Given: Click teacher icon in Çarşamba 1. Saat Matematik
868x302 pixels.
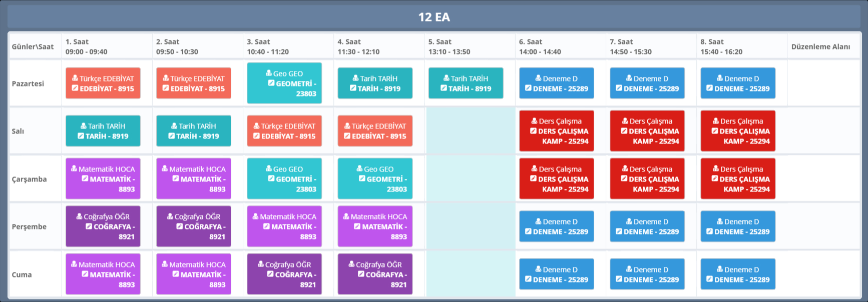Looking at the screenshot, I should (74, 169).
